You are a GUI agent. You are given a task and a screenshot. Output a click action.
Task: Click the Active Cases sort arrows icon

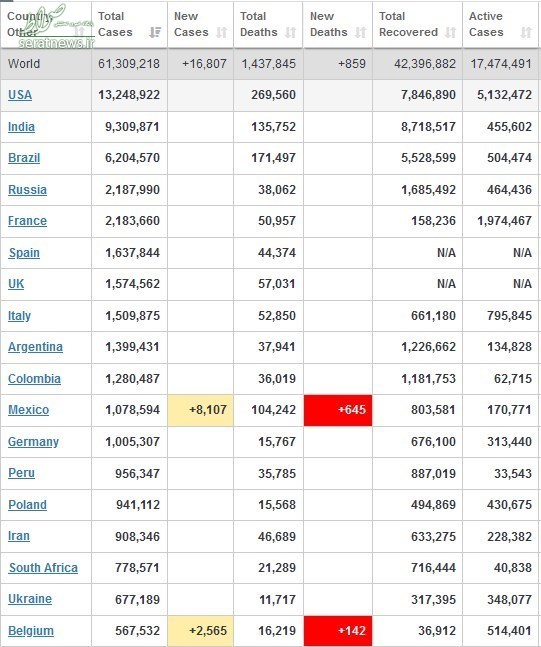[x=526, y=32]
